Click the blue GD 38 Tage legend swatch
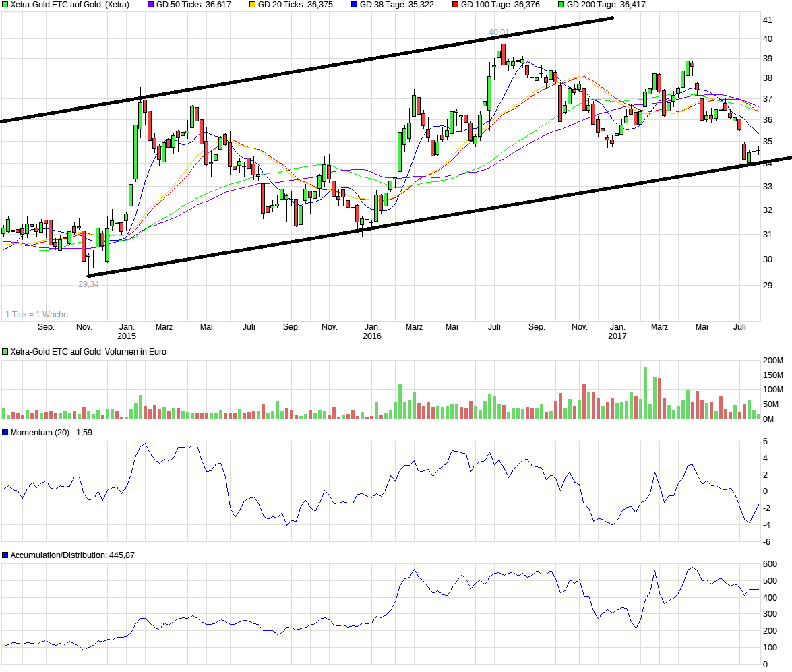The height and width of the screenshot is (672, 792). [x=354, y=5]
